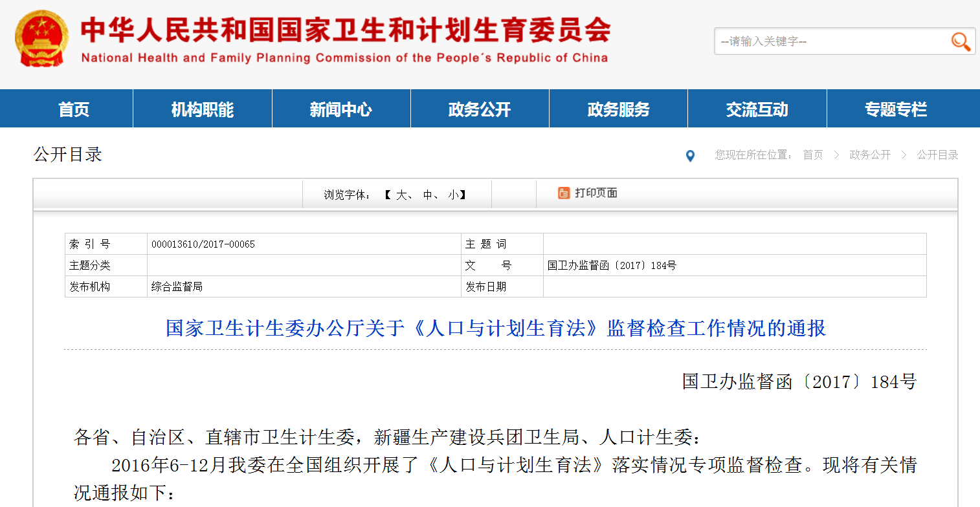The image size is (980, 507).
Task: Click the 发布日期 label cell
Action: (x=502, y=286)
